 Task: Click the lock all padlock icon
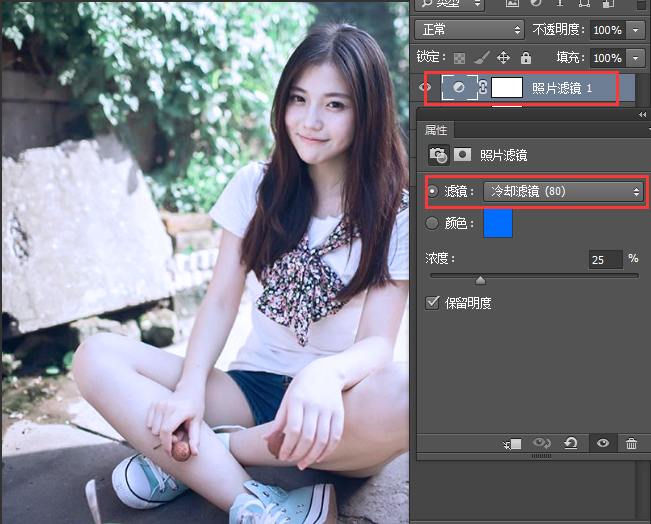[525, 58]
